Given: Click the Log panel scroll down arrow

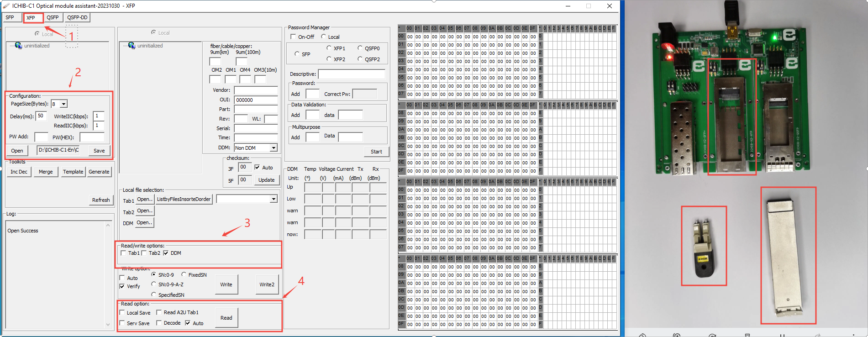Looking at the screenshot, I should click(x=108, y=325).
